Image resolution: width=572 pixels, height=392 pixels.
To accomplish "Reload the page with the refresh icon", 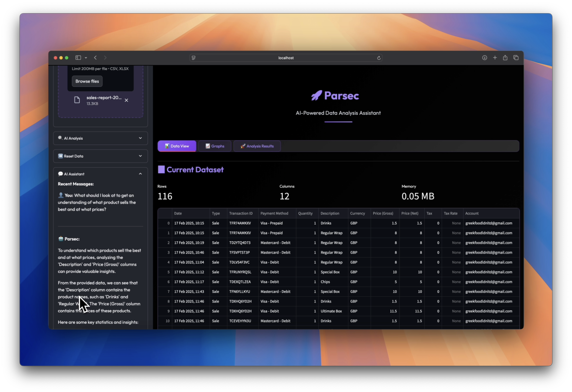I will tap(379, 58).
